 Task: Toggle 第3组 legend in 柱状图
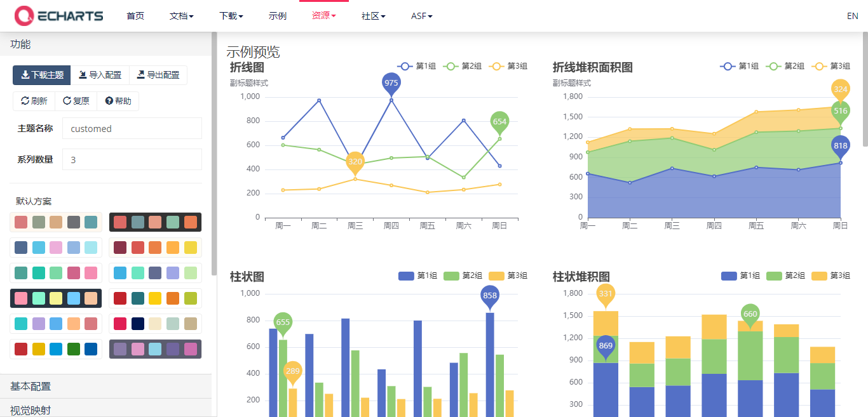(x=508, y=275)
